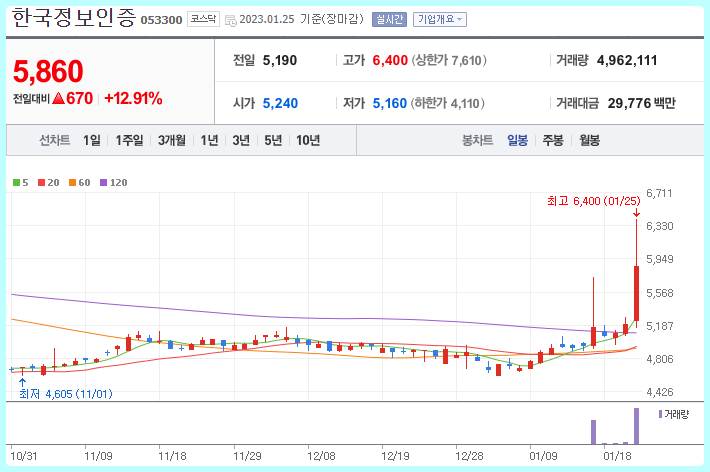Click the up-triangle 670 change value
This screenshot has height=472, width=710.
pos(72,98)
